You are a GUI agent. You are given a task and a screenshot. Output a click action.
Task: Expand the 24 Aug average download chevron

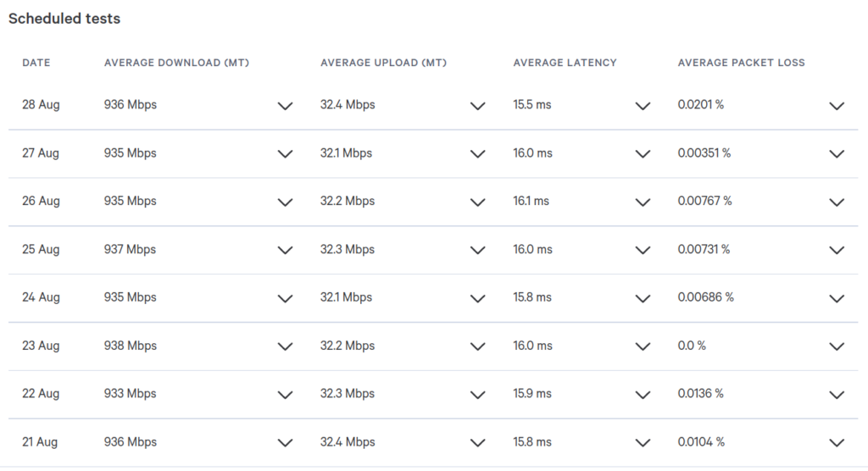[285, 299]
